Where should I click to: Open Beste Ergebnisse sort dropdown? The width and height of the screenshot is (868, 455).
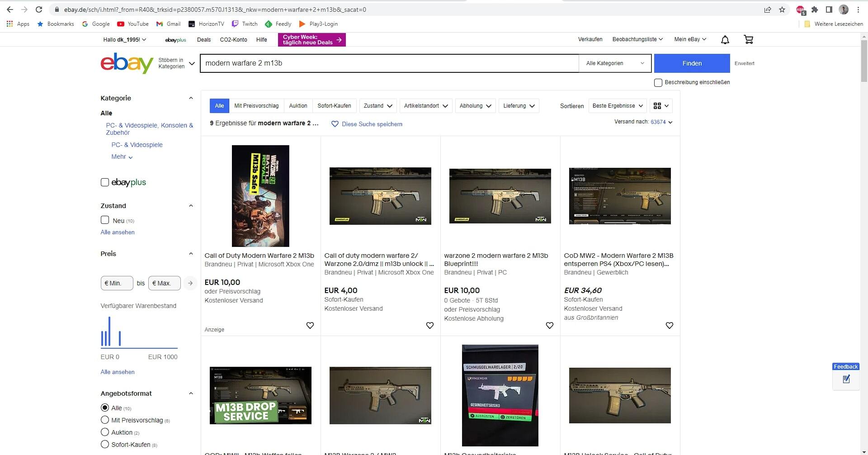pos(618,106)
